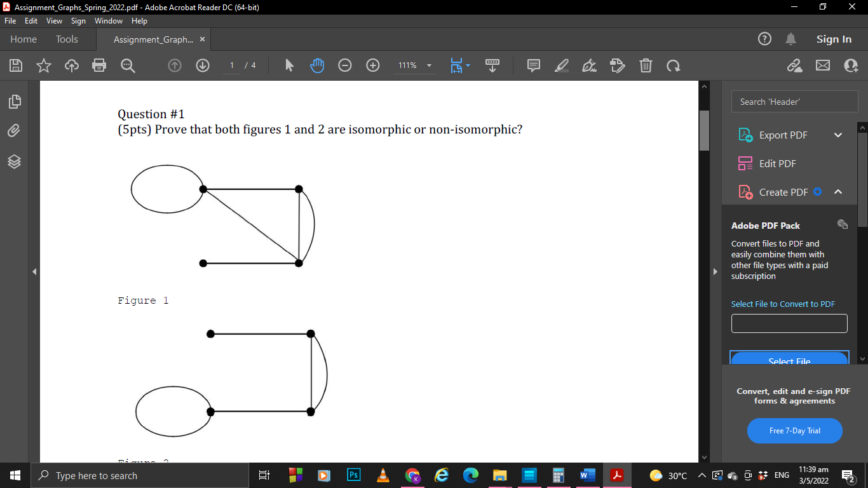Start the Free 7-Day Trial
Image resolution: width=868 pixels, height=488 pixels.
point(794,430)
